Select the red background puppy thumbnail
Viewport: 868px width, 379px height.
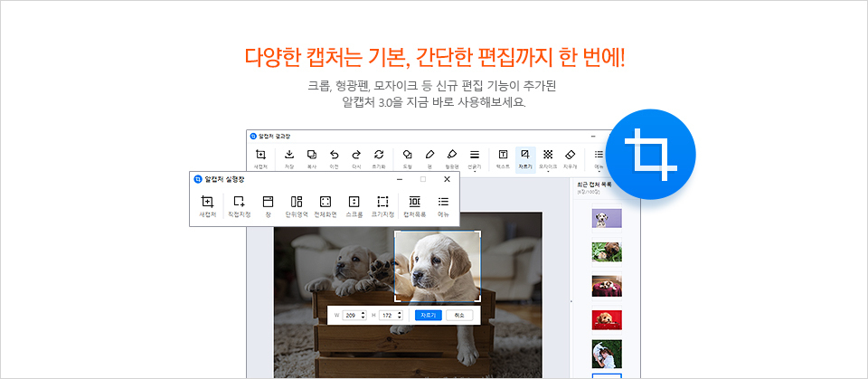coord(607,319)
